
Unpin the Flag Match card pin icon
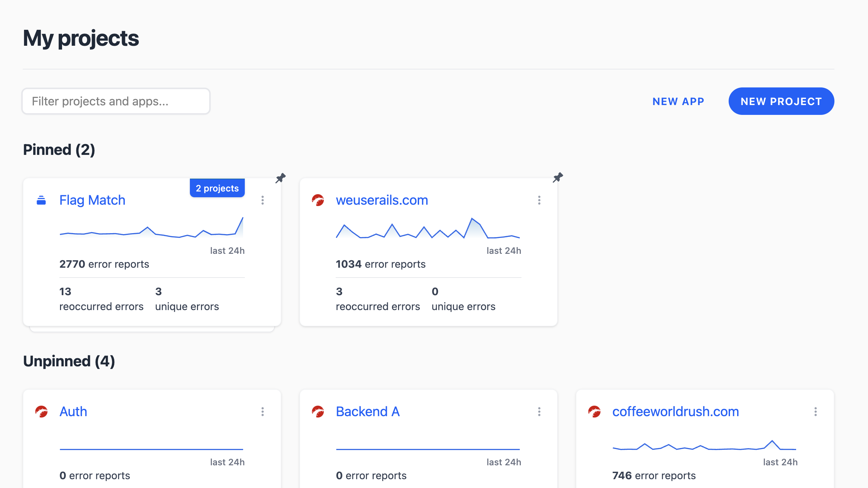[280, 178]
